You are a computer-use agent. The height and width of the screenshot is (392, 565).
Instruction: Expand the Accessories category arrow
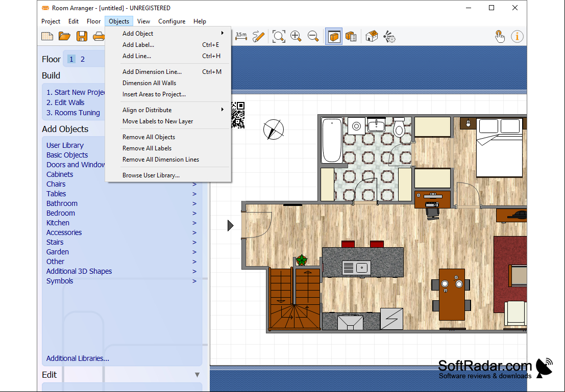pos(194,233)
